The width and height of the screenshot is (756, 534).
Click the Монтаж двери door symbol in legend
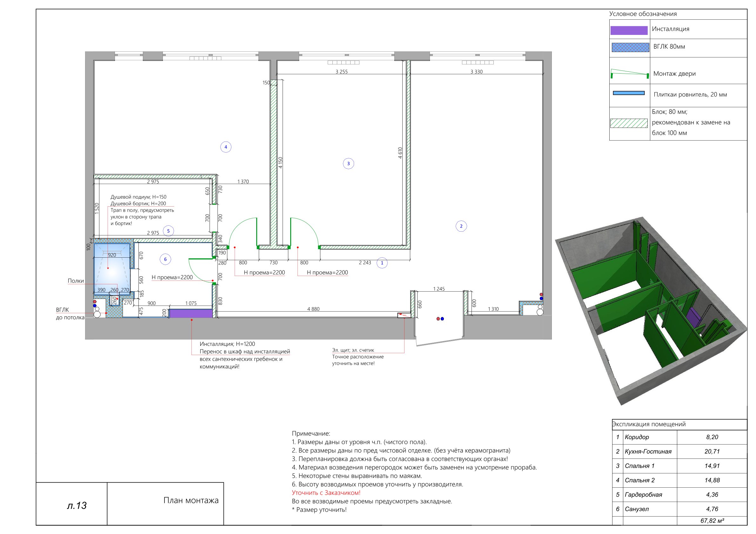tap(629, 74)
